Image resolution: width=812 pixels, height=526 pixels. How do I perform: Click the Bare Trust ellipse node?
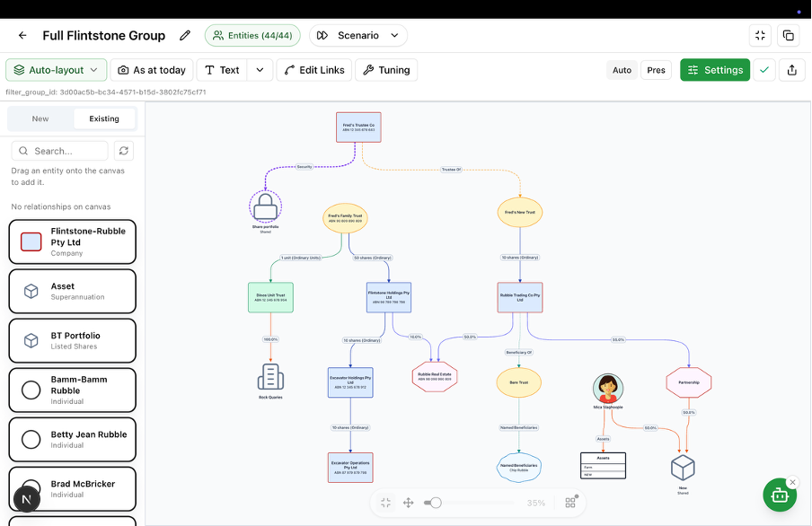coord(519,382)
